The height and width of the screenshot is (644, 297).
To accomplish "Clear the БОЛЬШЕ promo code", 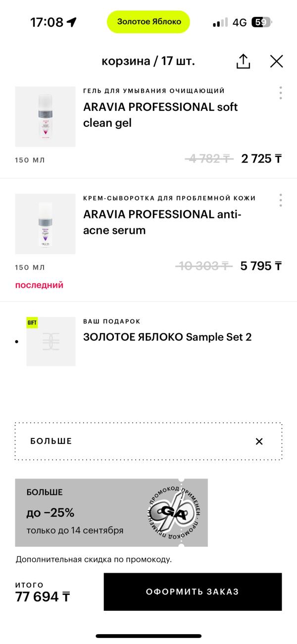I will coord(259,441).
